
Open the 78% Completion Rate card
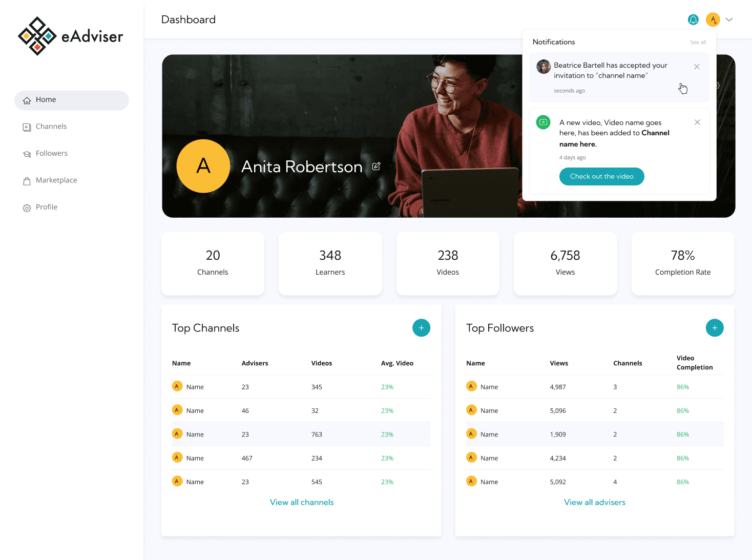click(x=682, y=263)
